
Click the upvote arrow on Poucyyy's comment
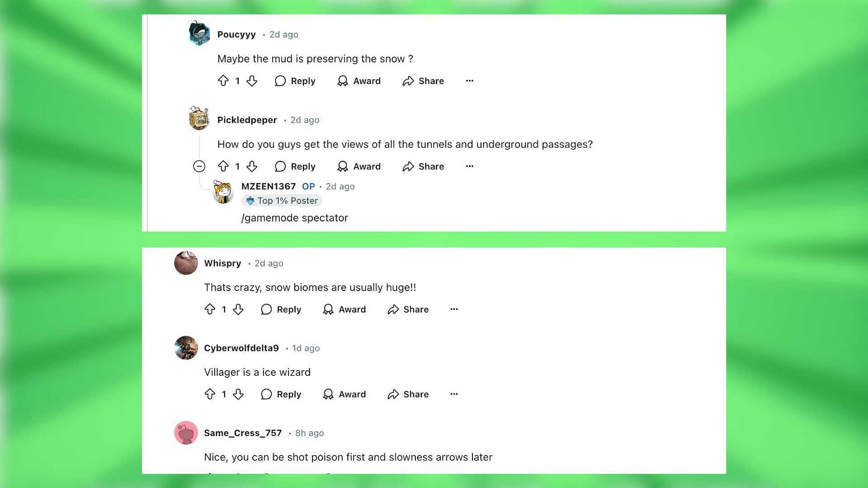(x=224, y=80)
